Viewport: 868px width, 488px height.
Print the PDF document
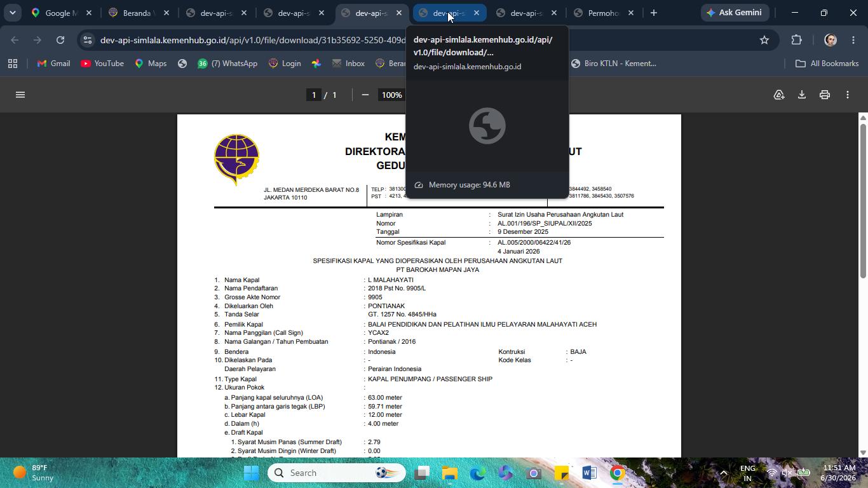coord(824,95)
